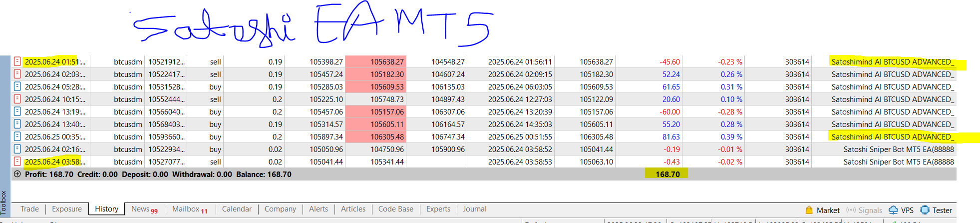Select Satoshimind AI comment in 10:15 sell row
Screen dimensions: 980x223
(893, 99)
